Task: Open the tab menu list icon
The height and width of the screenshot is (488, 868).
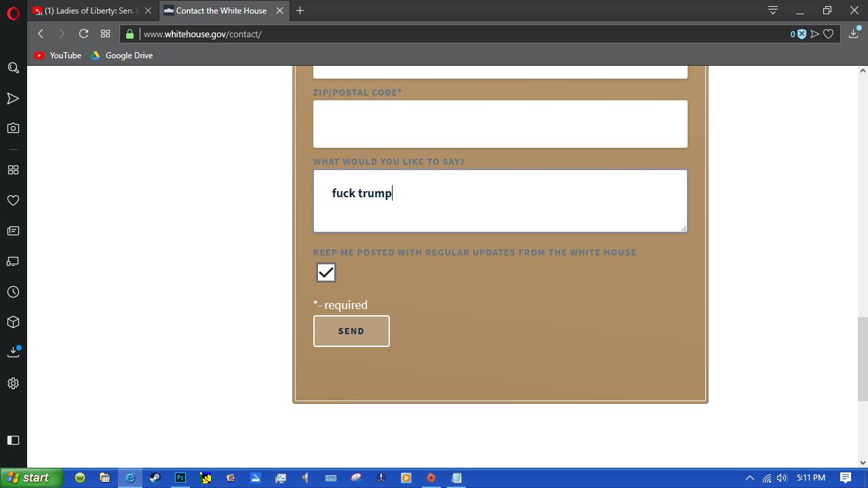Action: coord(772,10)
